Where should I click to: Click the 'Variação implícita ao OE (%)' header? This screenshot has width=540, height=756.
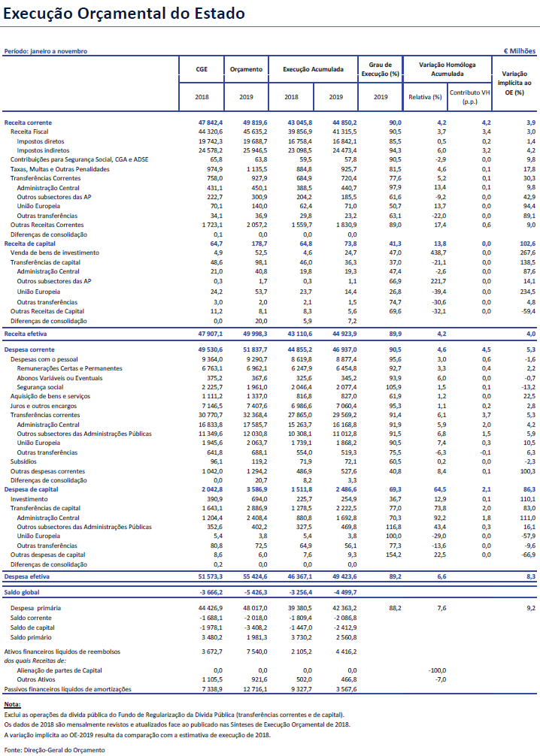514,83
